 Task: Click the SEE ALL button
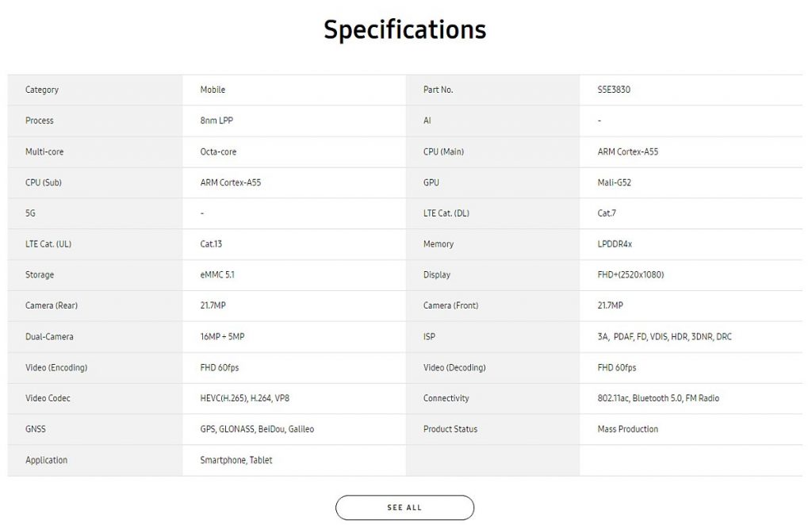[x=404, y=508]
